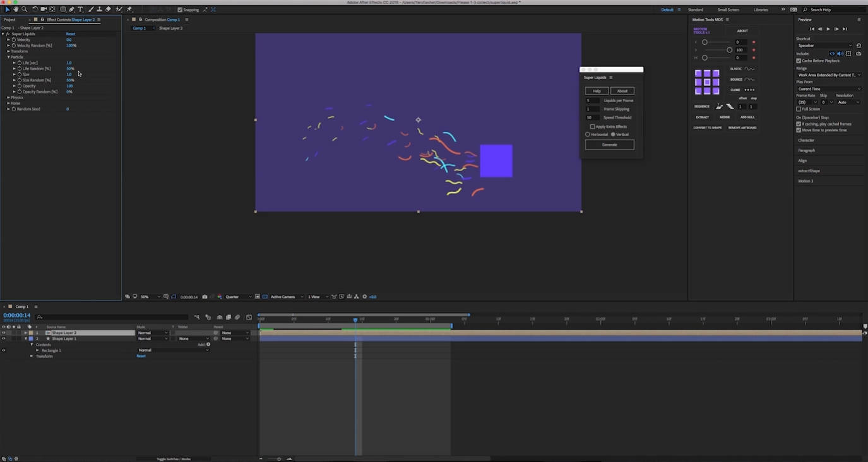868x462 pixels.
Task: Take a snapshot using the camera icon
Action: click(205, 297)
